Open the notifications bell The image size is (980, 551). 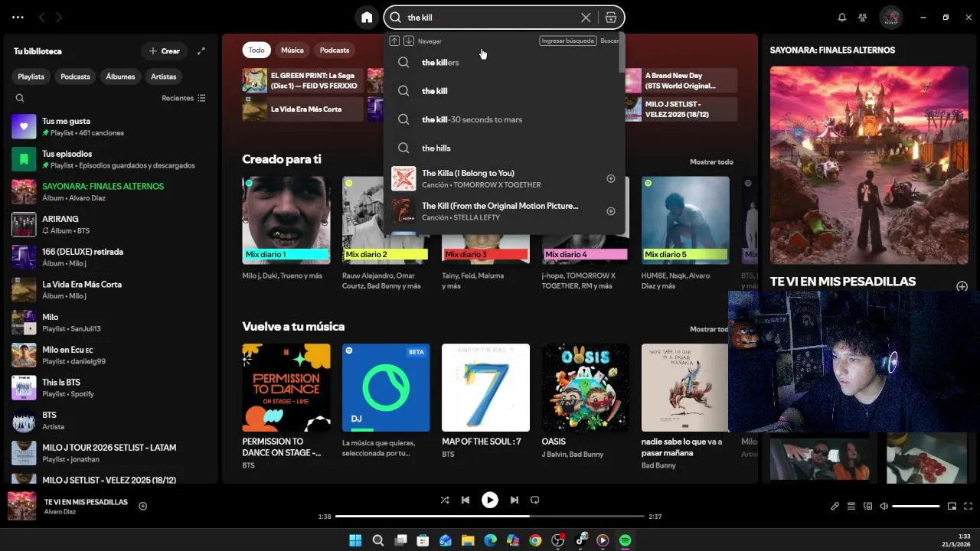click(x=842, y=18)
